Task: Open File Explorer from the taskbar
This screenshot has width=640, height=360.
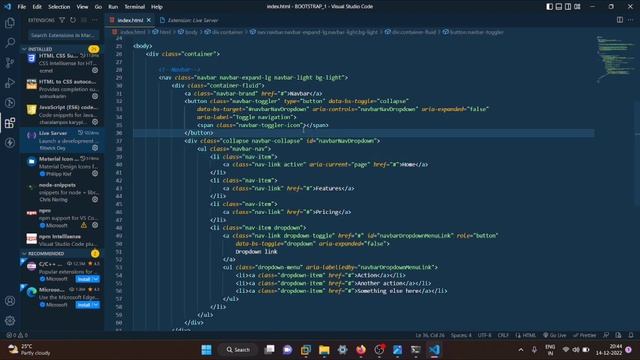Action: (x=324, y=350)
